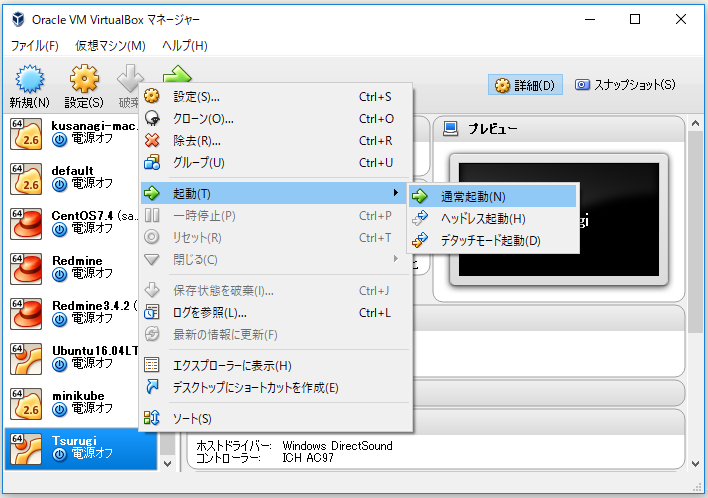Viewport: 708px width, 498px height.
Task: Click the sort icon beside ソート(S)
Action: click(152, 418)
